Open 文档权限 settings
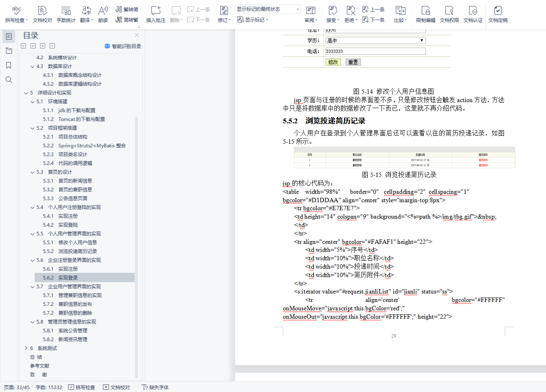This screenshot has height=392, width=546. point(449,14)
